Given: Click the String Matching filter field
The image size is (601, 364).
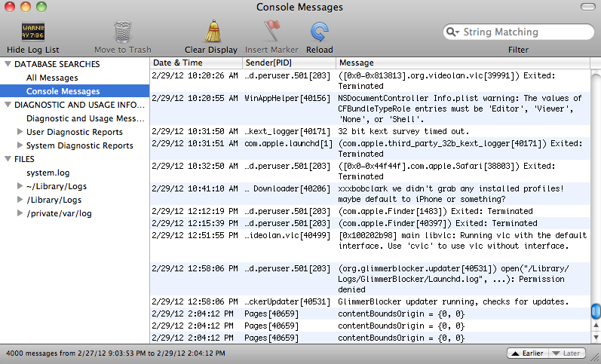Looking at the screenshot, I should coord(519,32).
